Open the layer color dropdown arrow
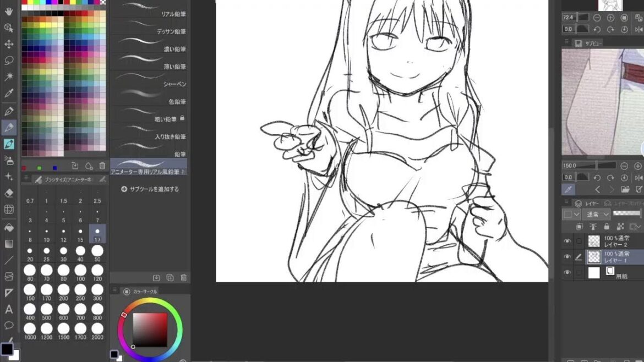The width and height of the screenshot is (644, 362). [x=577, y=214]
